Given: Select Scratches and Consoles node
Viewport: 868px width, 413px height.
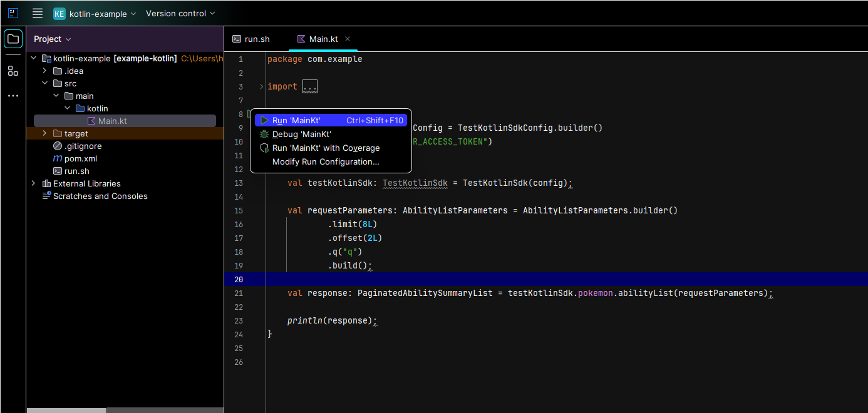Looking at the screenshot, I should (x=100, y=196).
